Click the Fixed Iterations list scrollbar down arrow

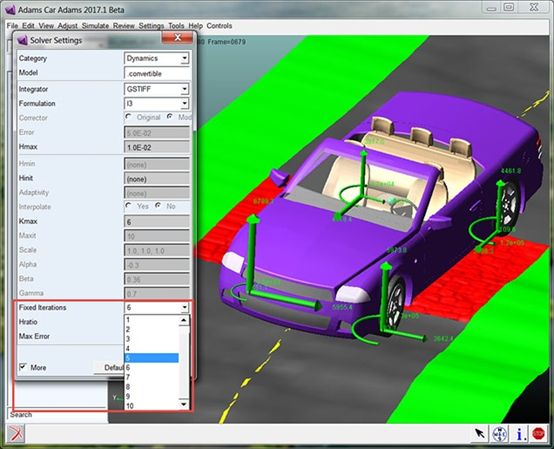click(184, 404)
